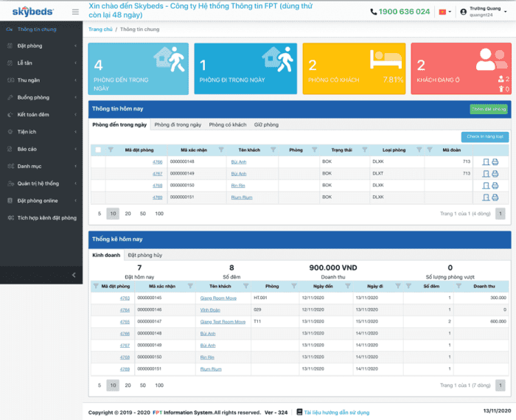This screenshot has height=420, width=516.
Task: Filter the arrivals Trạng thái column
Action: click(365, 150)
